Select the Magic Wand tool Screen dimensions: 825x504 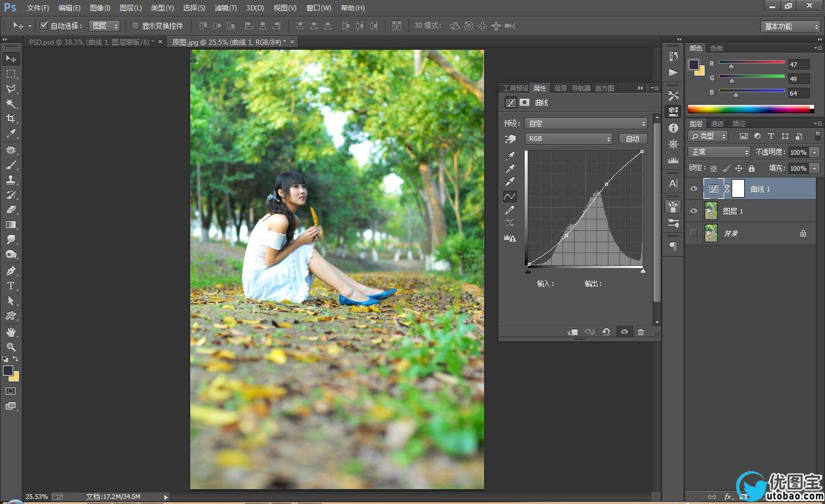click(11, 104)
